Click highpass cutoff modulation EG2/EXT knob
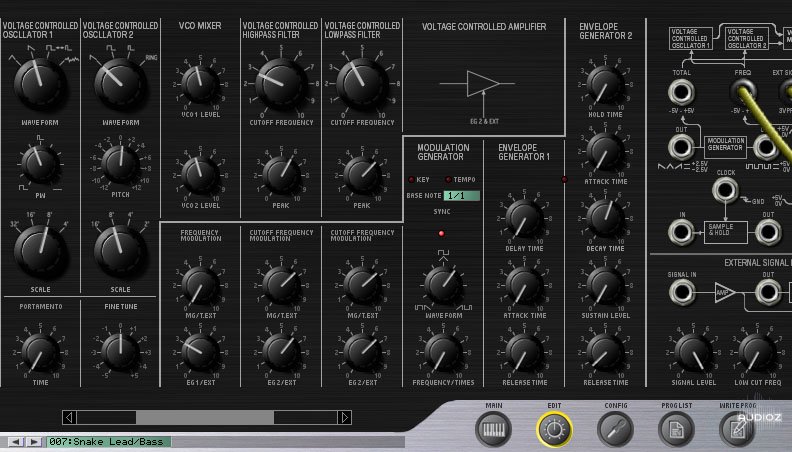 [281, 352]
